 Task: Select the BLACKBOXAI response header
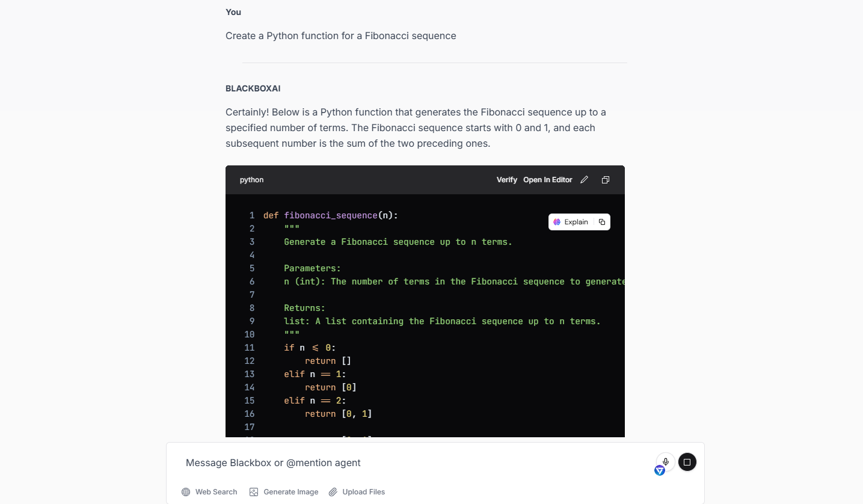253,88
